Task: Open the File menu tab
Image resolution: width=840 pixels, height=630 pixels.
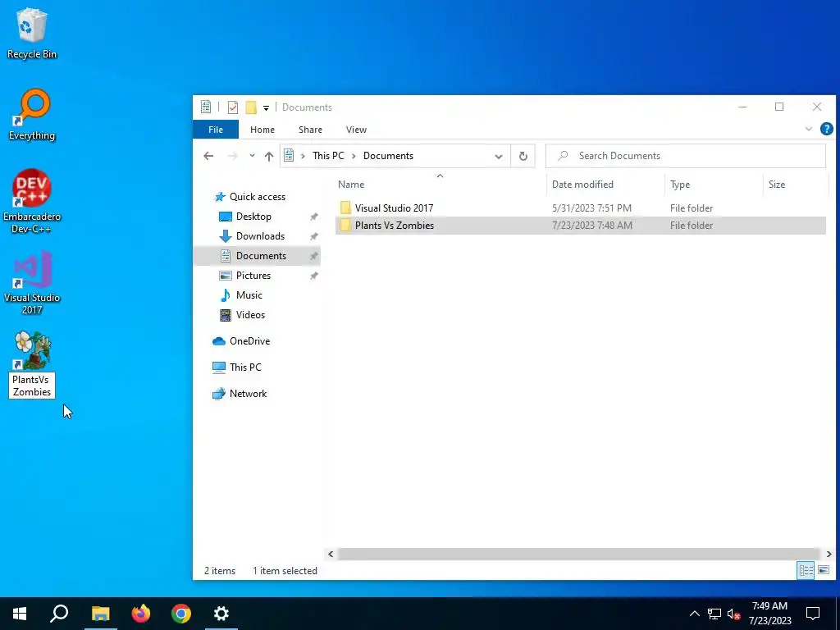Action: tap(216, 130)
